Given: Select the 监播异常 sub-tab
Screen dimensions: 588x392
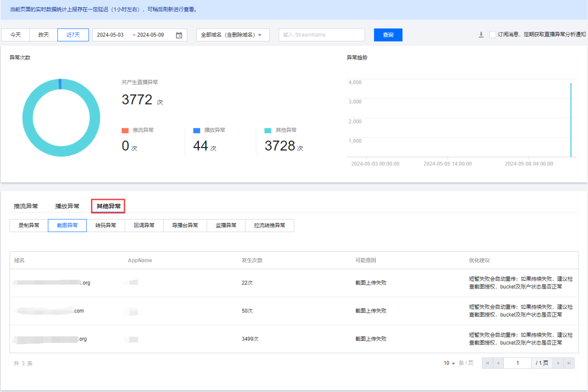Looking at the screenshot, I should click(226, 225).
